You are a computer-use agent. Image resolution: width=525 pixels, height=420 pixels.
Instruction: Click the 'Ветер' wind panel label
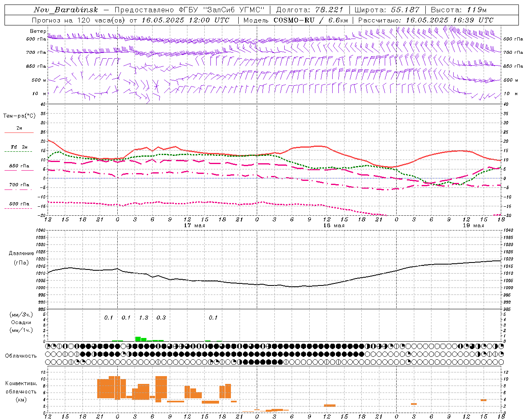[38, 31]
